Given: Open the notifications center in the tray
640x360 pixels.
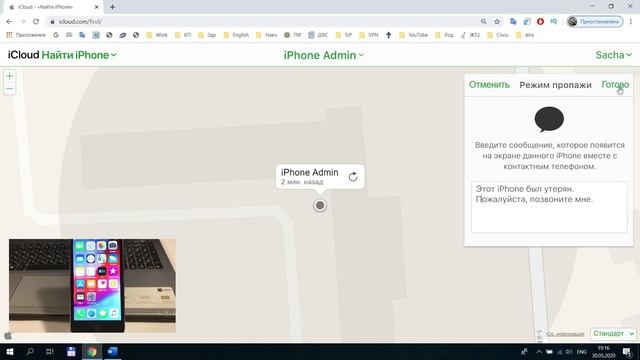Looking at the screenshot, I should tap(627, 351).
